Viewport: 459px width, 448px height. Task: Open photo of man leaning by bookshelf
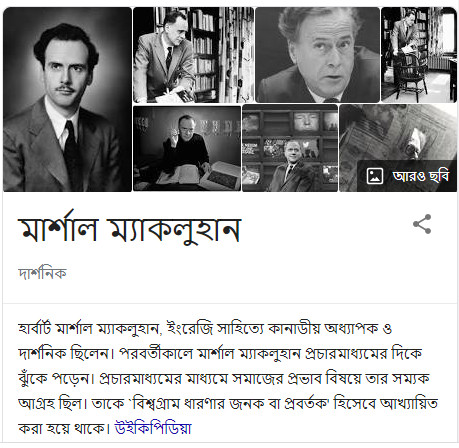[193, 55]
